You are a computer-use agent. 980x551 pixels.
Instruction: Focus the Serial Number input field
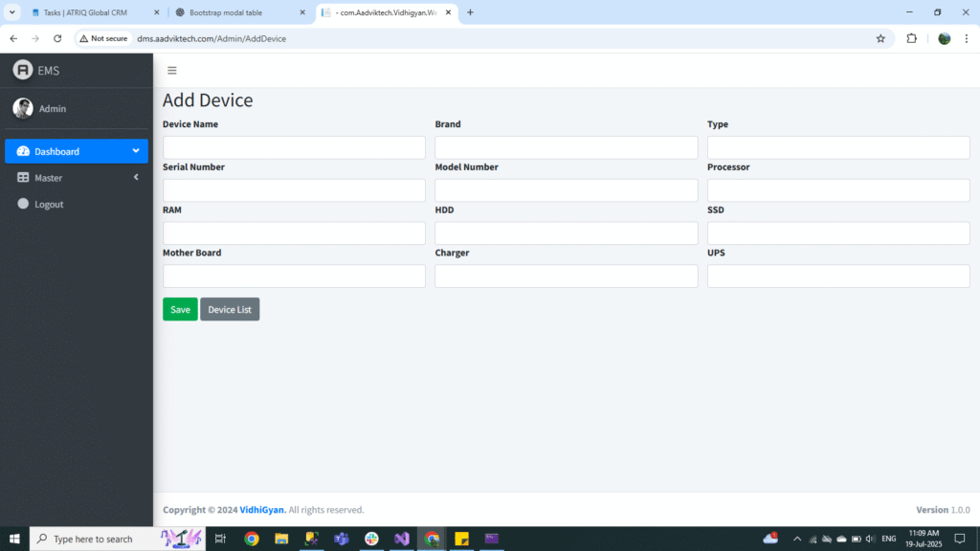pyautogui.click(x=294, y=190)
